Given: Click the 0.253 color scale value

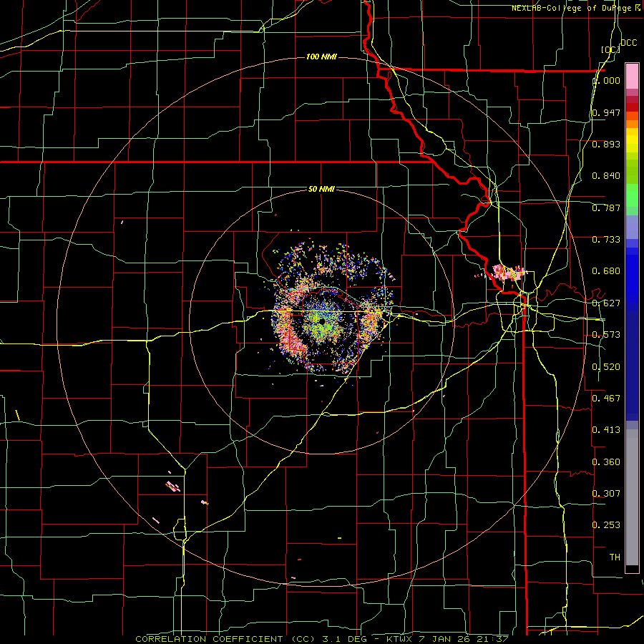Looking at the screenshot, I should click(606, 525).
